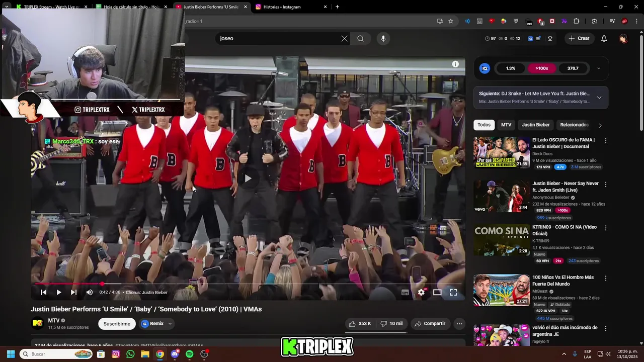Open more actions three-dot menu below video
The width and height of the screenshot is (644, 362).
(459, 324)
